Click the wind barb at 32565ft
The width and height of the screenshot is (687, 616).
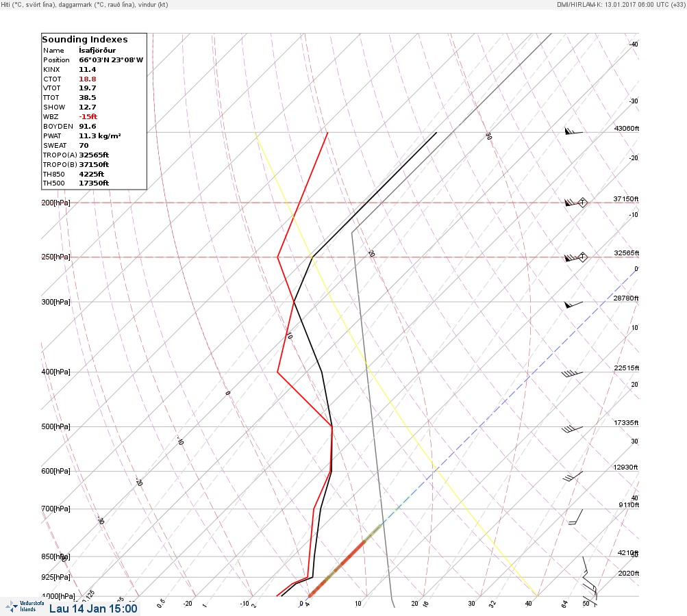point(576,257)
